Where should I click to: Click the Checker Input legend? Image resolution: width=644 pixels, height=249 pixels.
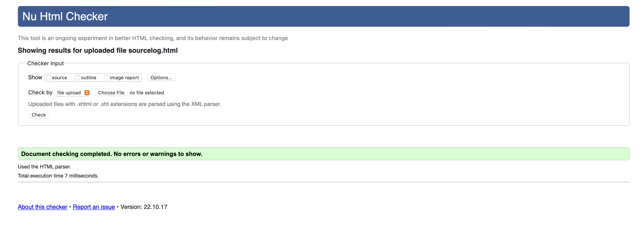pyautogui.click(x=45, y=63)
